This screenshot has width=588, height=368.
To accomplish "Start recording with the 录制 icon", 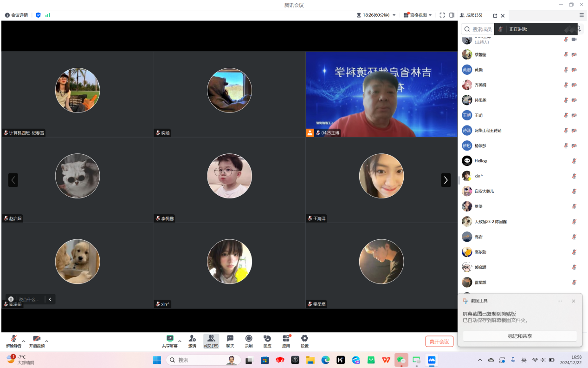I will 249,339.
